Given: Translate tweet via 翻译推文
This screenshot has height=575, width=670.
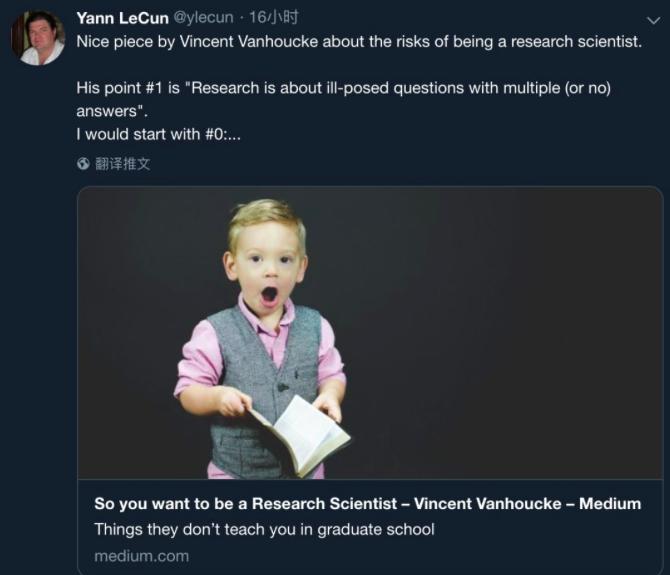Looking at the screenshot, I should [123, 163].
